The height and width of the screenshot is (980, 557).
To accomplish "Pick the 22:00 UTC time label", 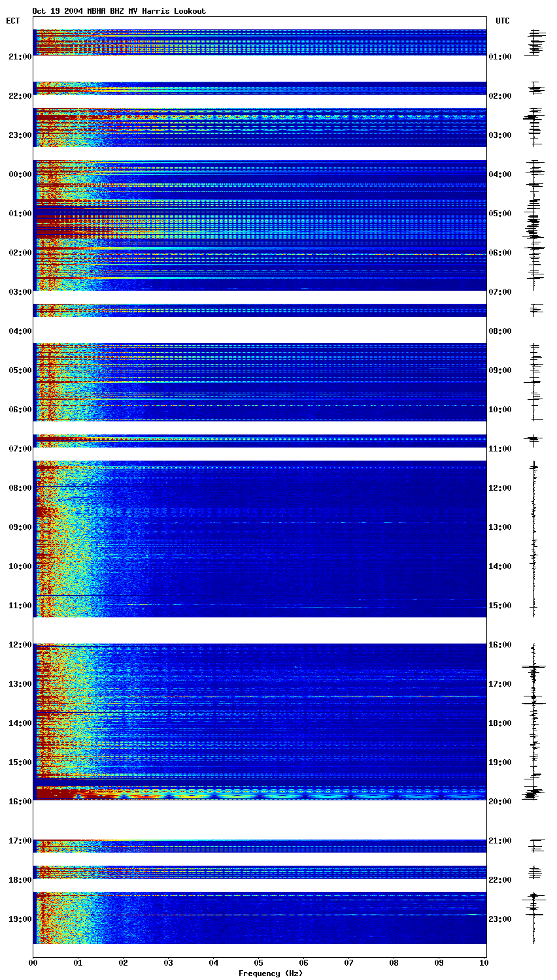I will [500, 880].
